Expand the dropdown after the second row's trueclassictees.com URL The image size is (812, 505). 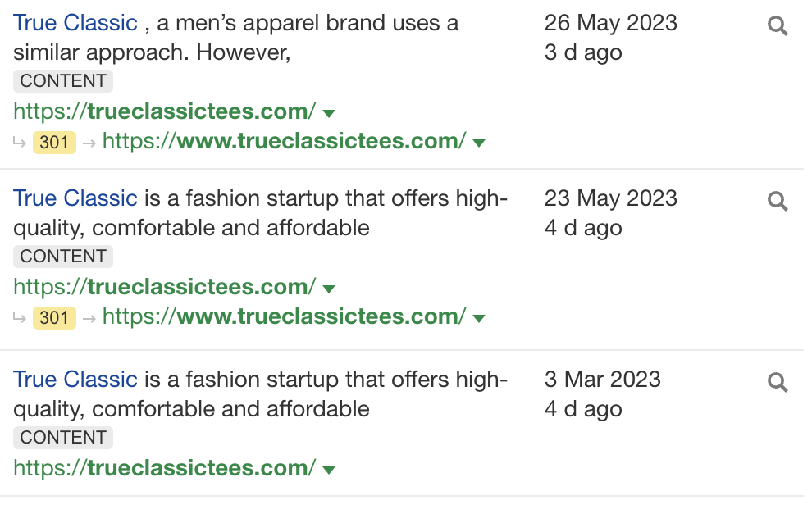pyautogui.click(x=329, y=289)
